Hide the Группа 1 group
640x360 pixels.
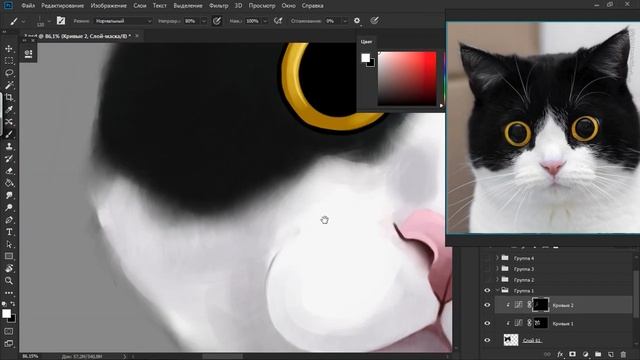point(487,291)
